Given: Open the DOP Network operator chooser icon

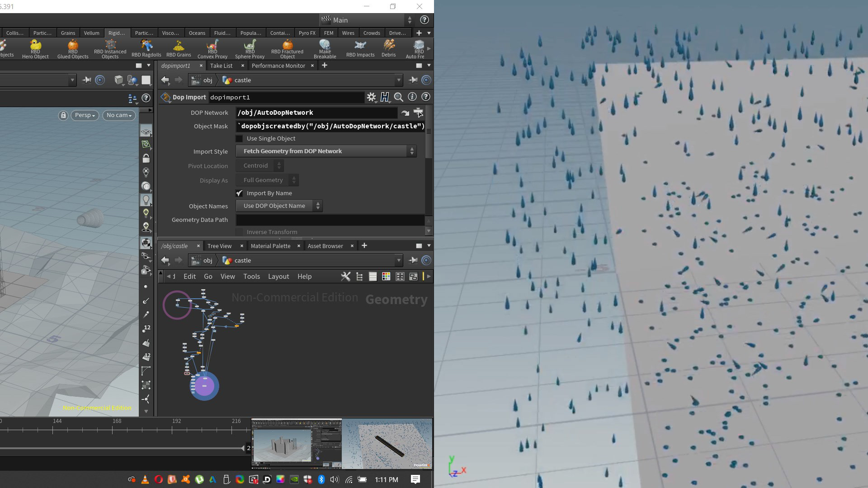Looking at the screenshot, I should 418,113.
